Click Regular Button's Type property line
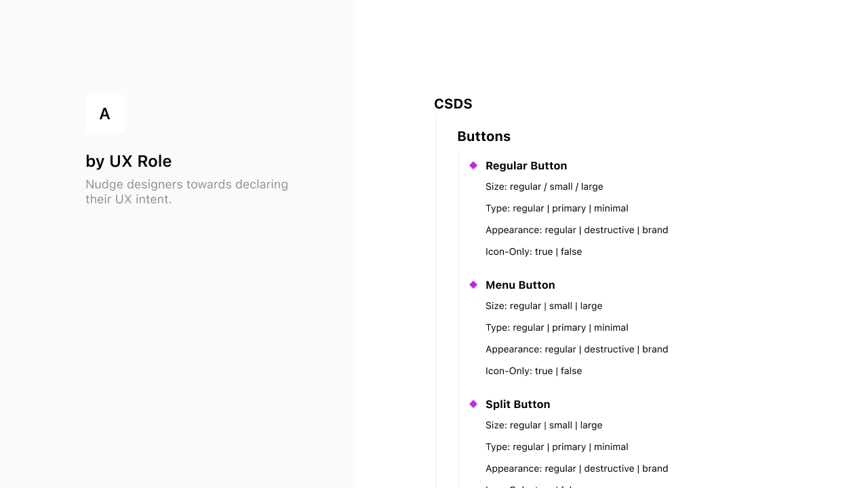The width and height of the screenshot is (868, 488). (x=557, y=208)
